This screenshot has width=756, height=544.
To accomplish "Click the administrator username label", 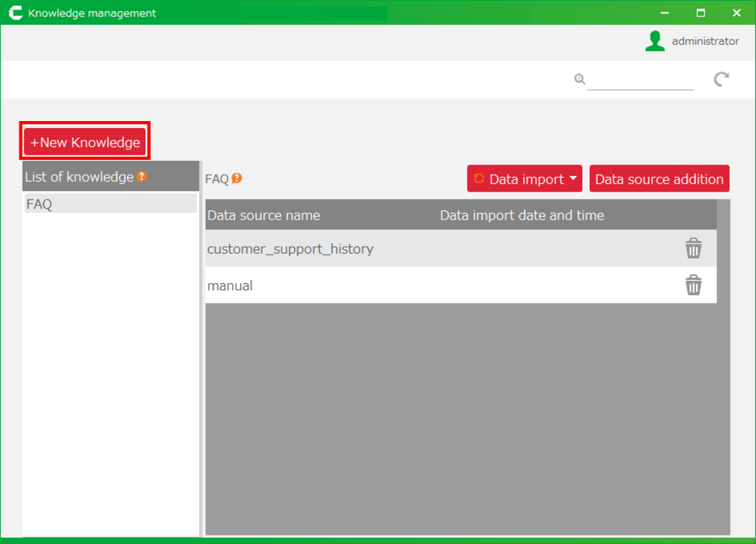I will point(705,41).
